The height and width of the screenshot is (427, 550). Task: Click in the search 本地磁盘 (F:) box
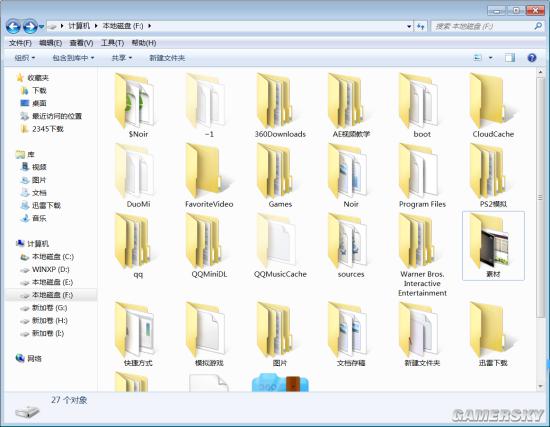tap(482, 26)
